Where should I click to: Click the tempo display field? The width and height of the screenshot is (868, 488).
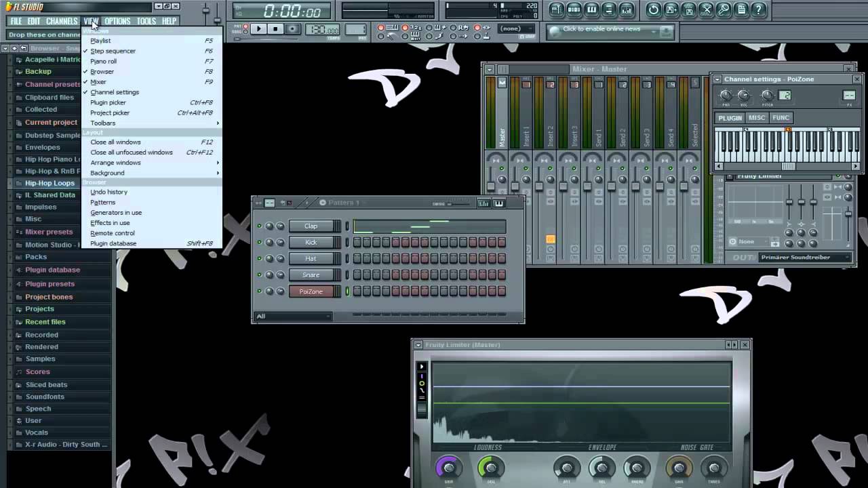coord(323,30)
